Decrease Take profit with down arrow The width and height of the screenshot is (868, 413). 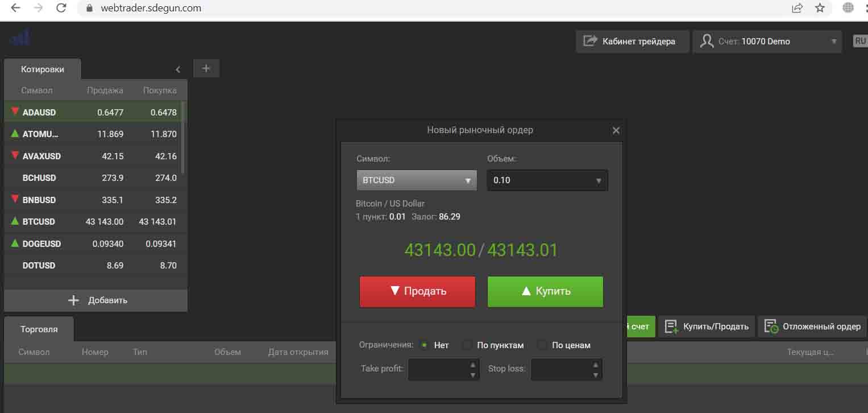coord(474,375)
